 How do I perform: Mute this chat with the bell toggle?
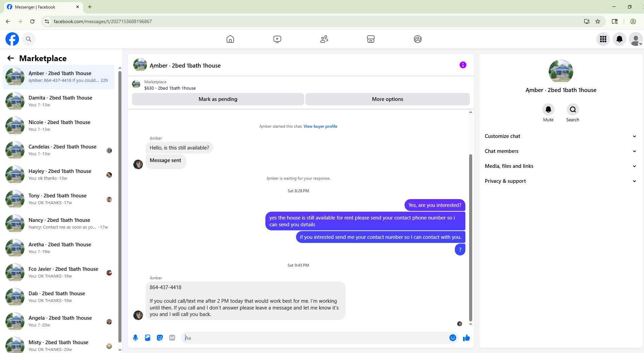548,109
